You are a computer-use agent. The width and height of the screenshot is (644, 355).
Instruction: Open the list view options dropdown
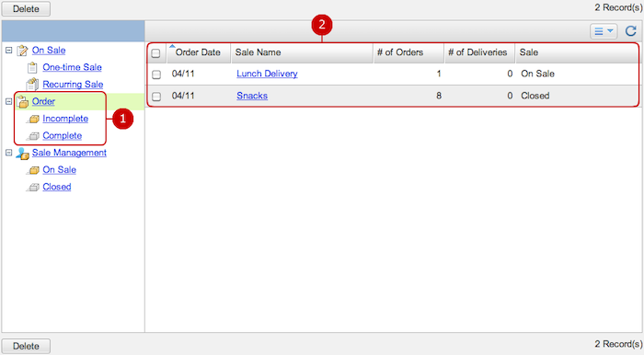tap(604, 31)
